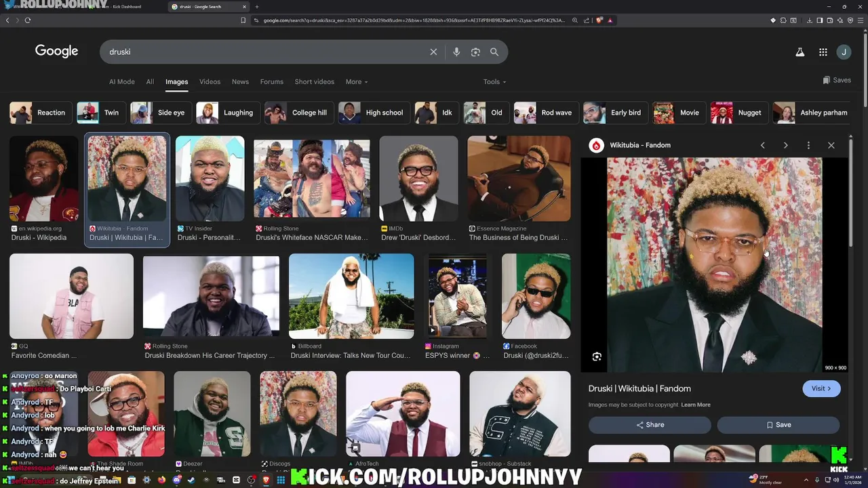Expand the More search filters
Viewport: 868px width, 488px height.
click(x=357, y=82)
